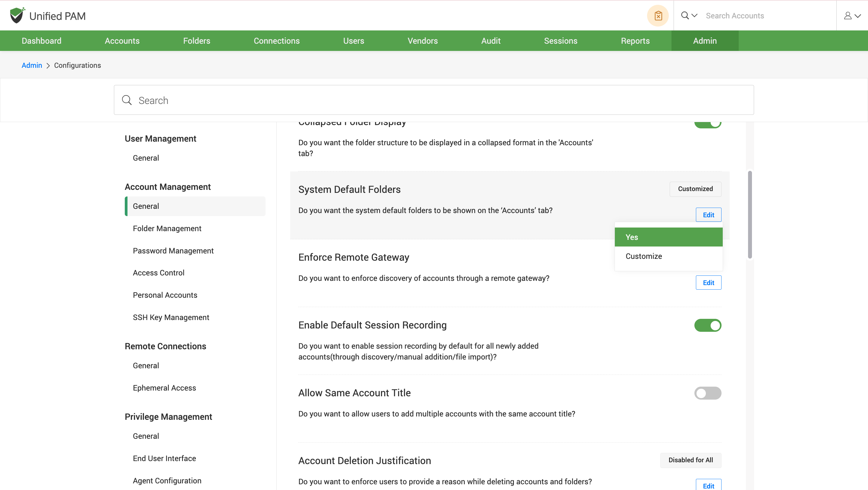Disable the Enable Default Session Recording toggle
The width and height of the screenshot is (868, 490).
[x=707, y=325]
